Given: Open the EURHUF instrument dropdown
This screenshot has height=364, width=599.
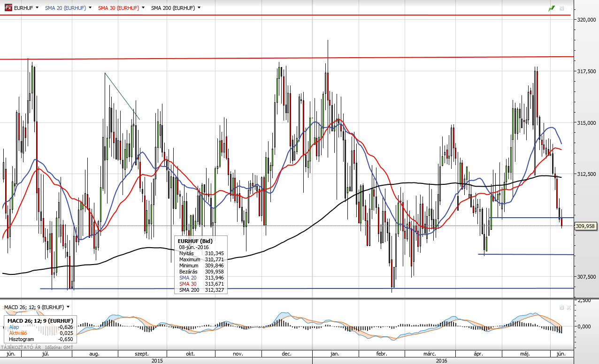Looking at the screenshot, I should tap(38, 8).
